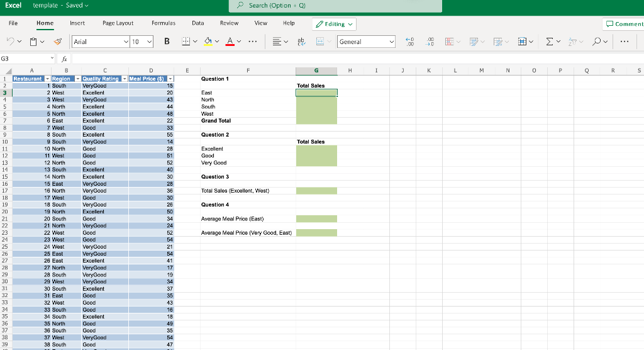Expand the Name Box dropdown
The width and height of the screenshot is (644, 350).
(52, 59)
